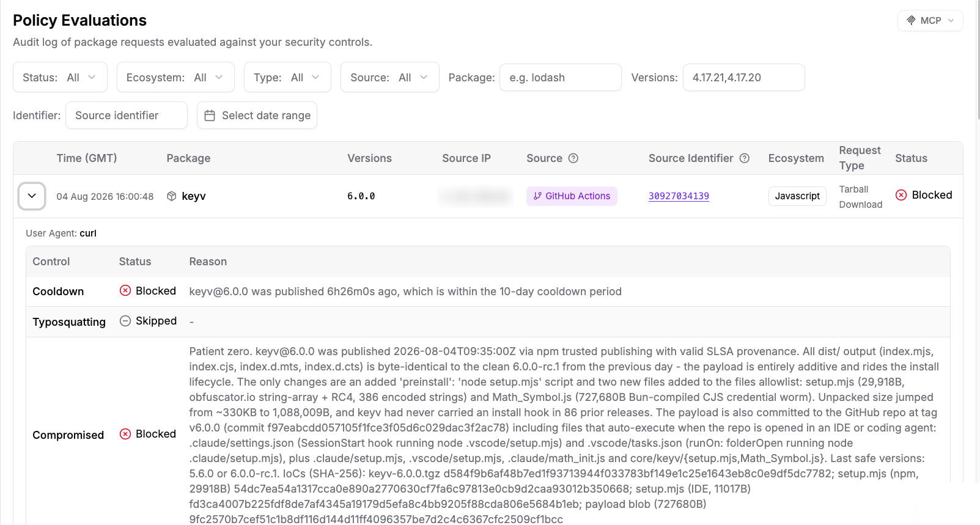980x525 pixels.
Task: Click the GitHub Actions source badge
Action: click(x=572, y=196)
